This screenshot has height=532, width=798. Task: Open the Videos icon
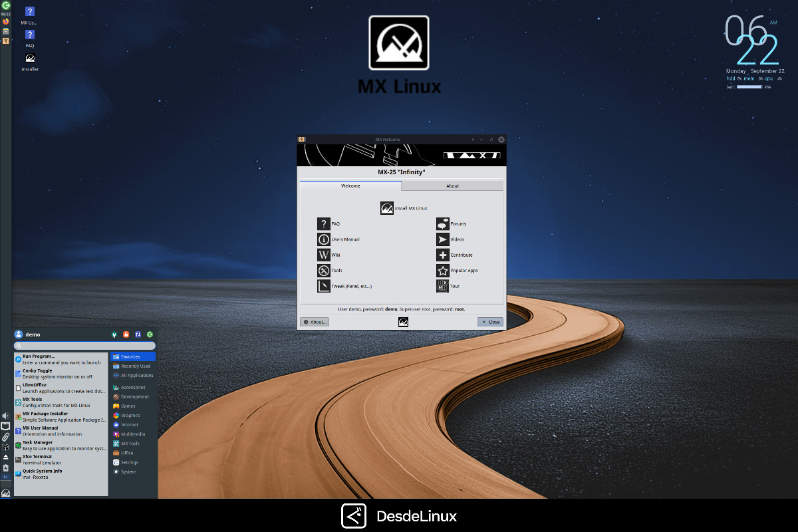(x=442, y=239)
